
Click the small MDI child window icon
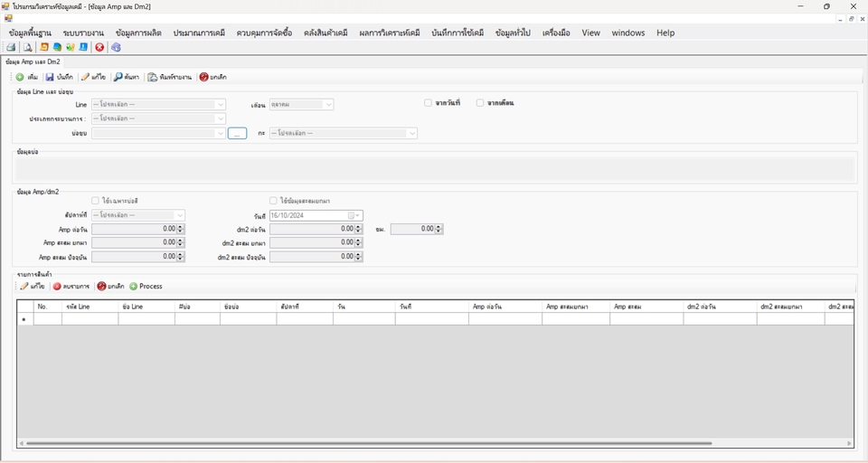click(8, 18)
